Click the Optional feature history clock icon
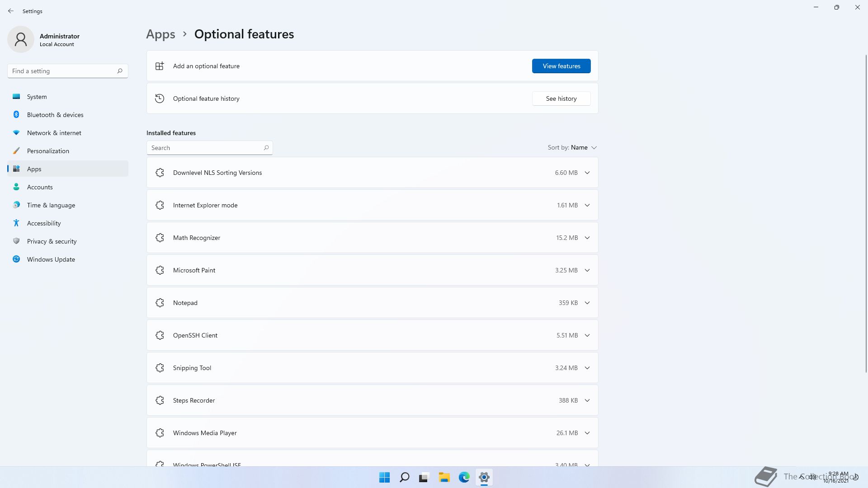 pyautogui.click(x=160, y=99)
